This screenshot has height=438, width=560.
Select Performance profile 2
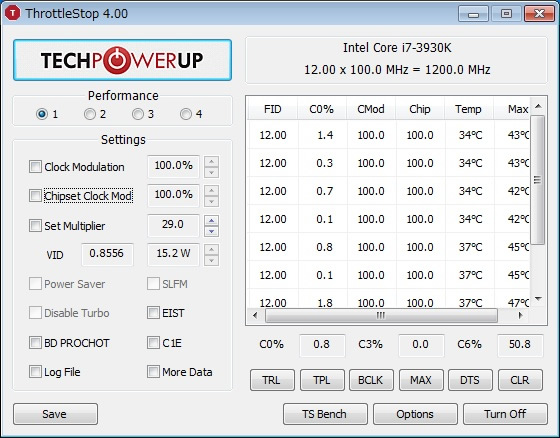click(90, 114)
